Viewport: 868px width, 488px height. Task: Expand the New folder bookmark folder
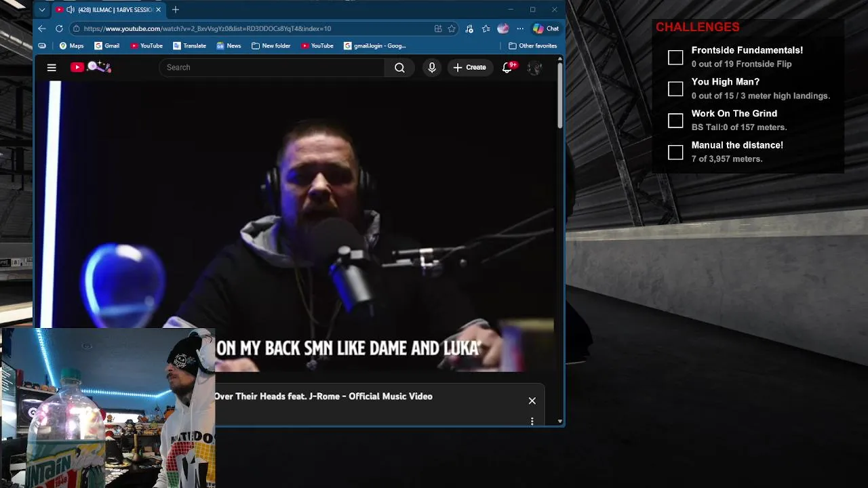click(271, 45)
